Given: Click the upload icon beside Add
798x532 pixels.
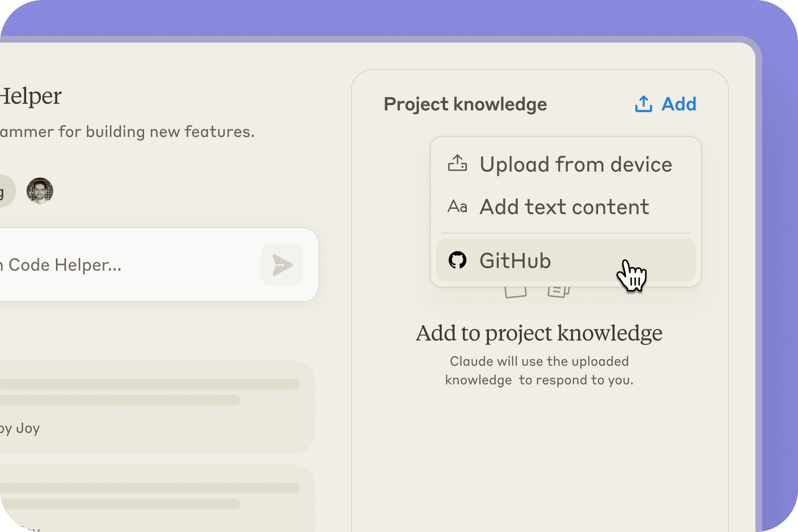Looking at the screenshot, I should [643, 104].
